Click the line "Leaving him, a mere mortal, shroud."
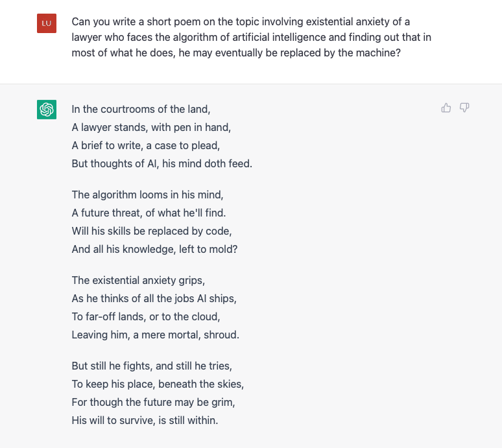 pyautogui.click(x=155, y=335)
